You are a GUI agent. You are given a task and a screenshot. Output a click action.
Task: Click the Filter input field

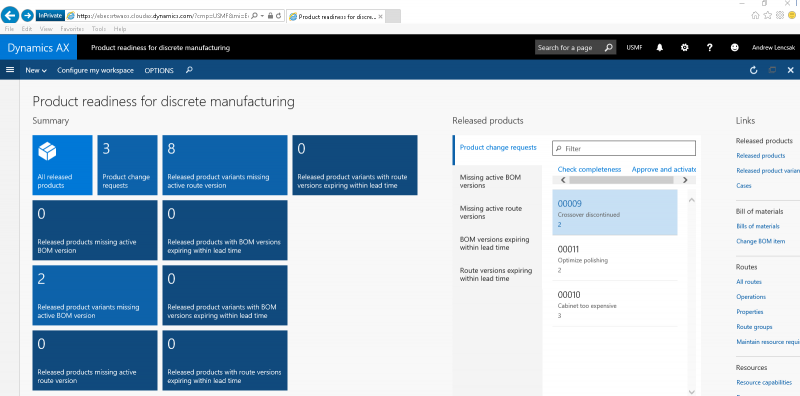624,148
